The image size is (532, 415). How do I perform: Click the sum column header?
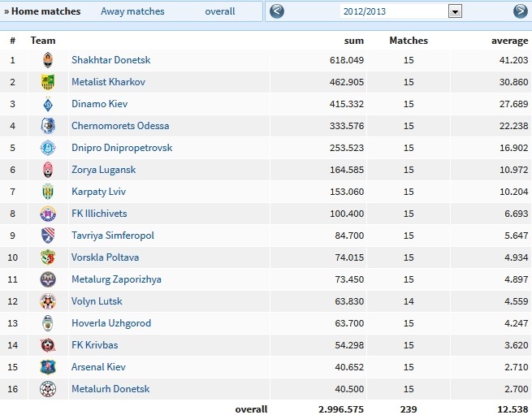click(x=354, y=41)
